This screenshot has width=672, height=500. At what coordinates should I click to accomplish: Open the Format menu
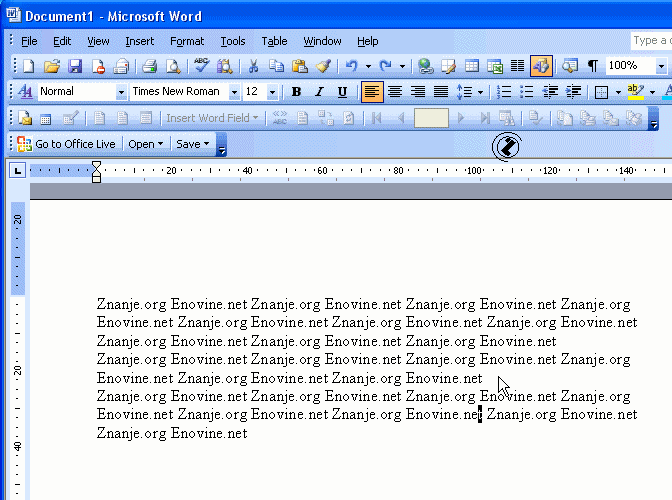point(187,41)
